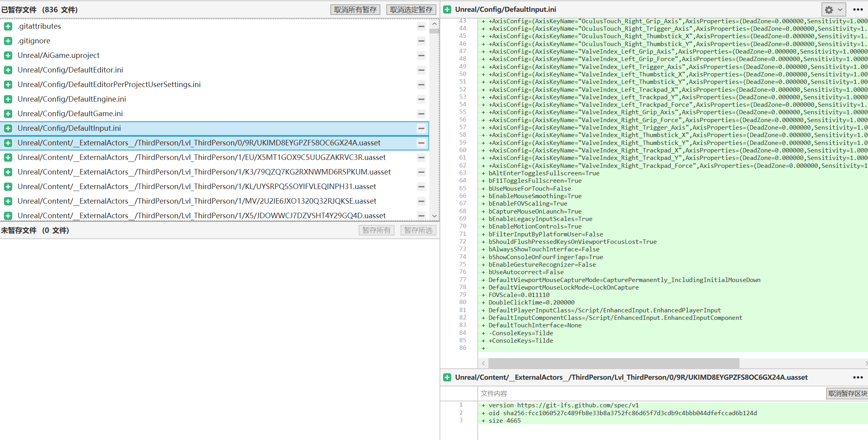Click the unstage minus icon beside .gitignore
The height and width of the screenshot is (440, 868).
click(x=421, y=41)
